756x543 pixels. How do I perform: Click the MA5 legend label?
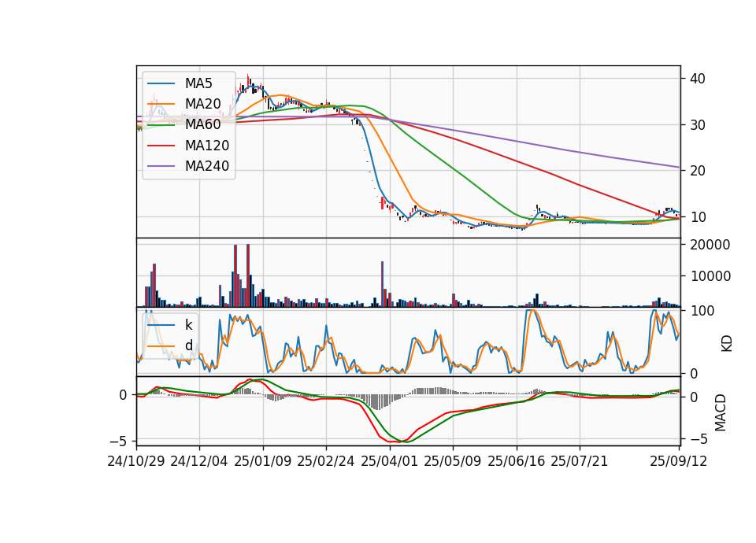[x=198, y=83]
